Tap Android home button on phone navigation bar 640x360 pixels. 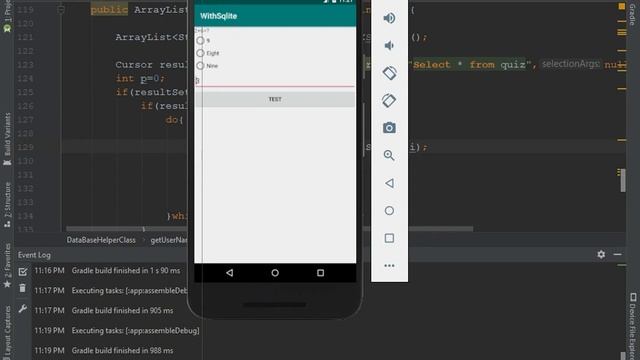click(x=275, y=273)
